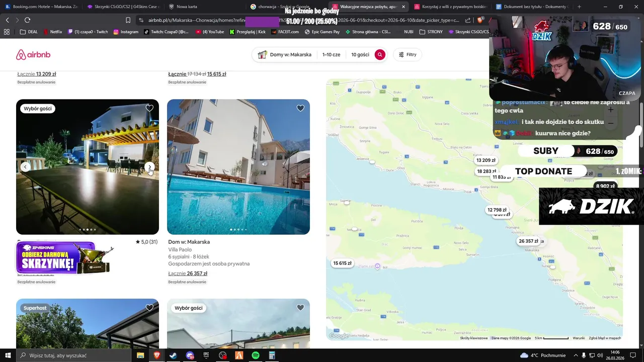
Task: Open the taskbar volume control
Action: [x=600, y=355]
